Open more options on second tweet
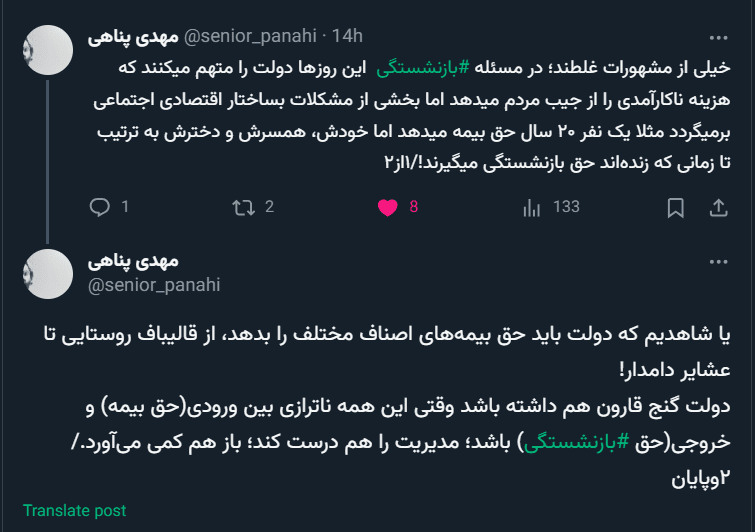This screenshot has height=532, width=755. click(x=718, y=262)
